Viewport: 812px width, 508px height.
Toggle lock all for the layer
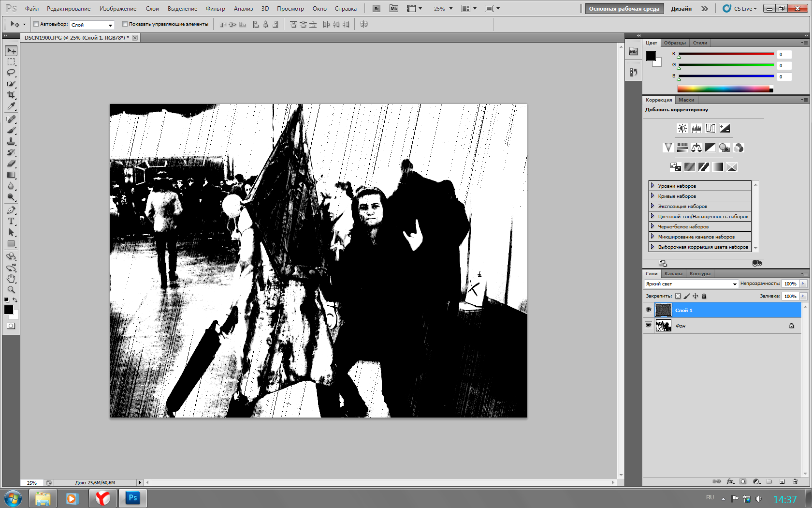point(704,296)
